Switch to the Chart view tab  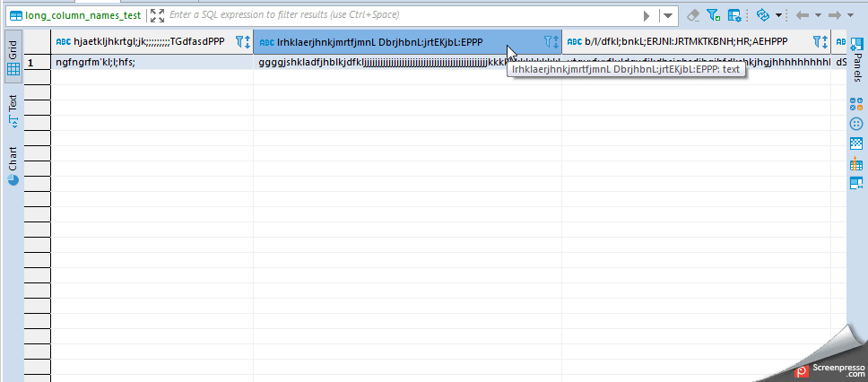(x=13, y=165)
